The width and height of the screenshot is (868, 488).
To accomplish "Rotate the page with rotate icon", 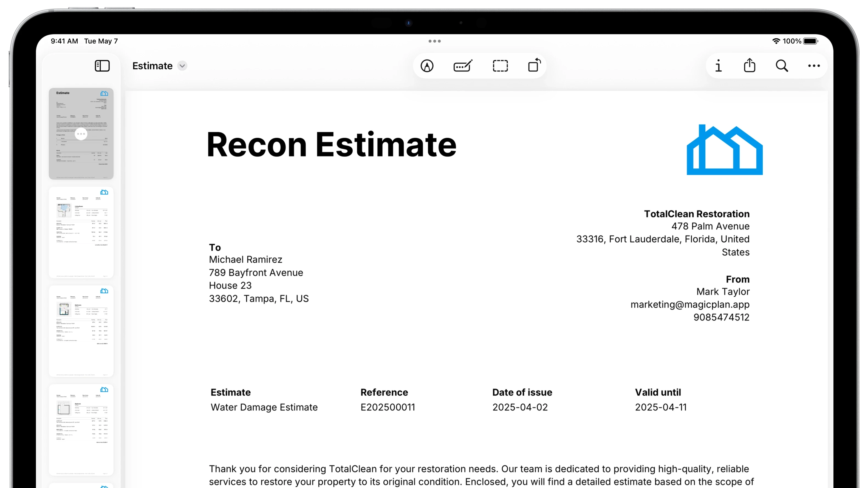I will (x=534, y=65).
